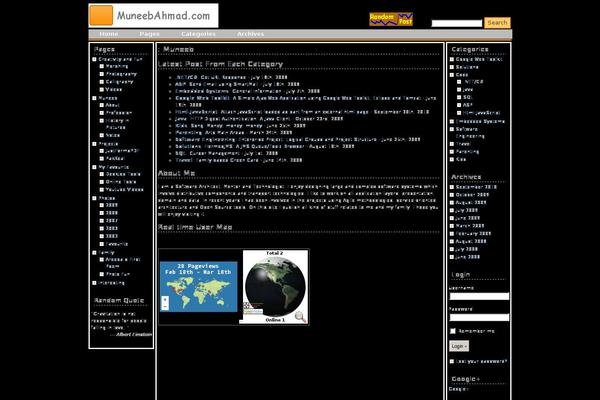
Task: Click the Lost your password link
Action: (481, 361)
